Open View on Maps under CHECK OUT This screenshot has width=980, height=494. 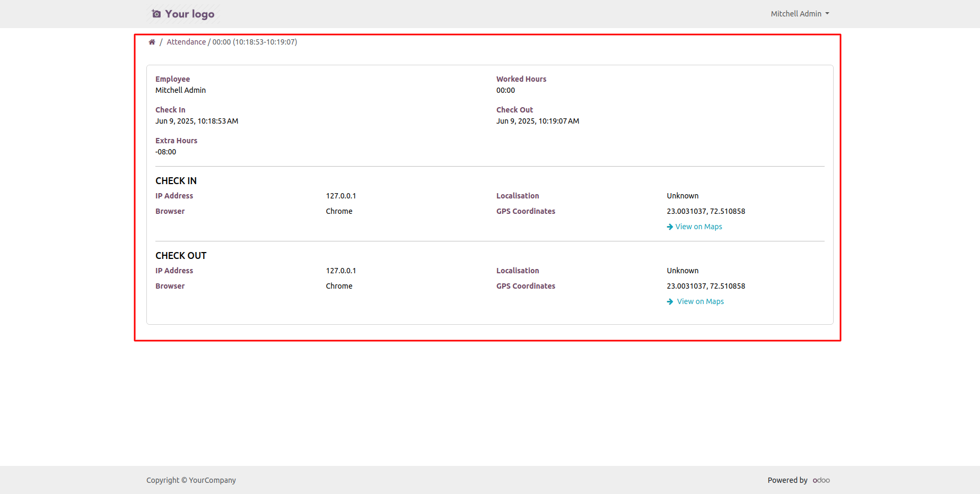(700, 301)
